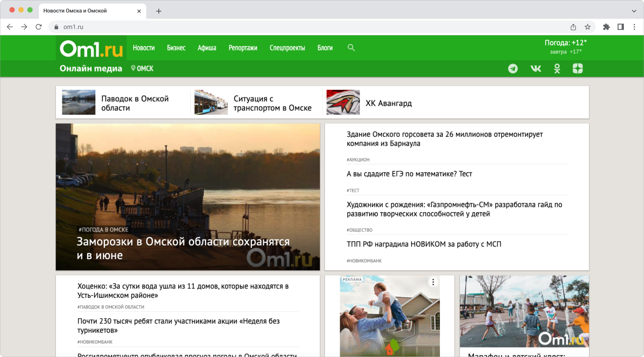The image size is (644, 357).
Task: Reload the page with refresh icon
Action: (x=39, y=27)
